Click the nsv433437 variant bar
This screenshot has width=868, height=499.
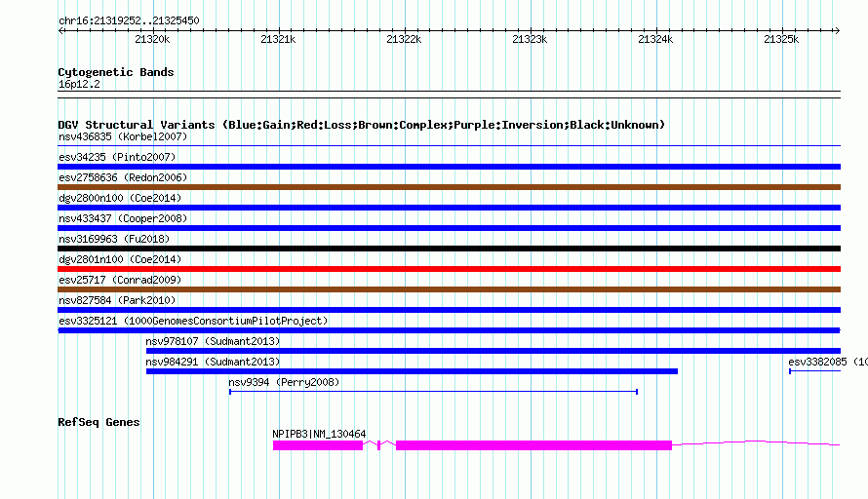click(x=449, y=228)
